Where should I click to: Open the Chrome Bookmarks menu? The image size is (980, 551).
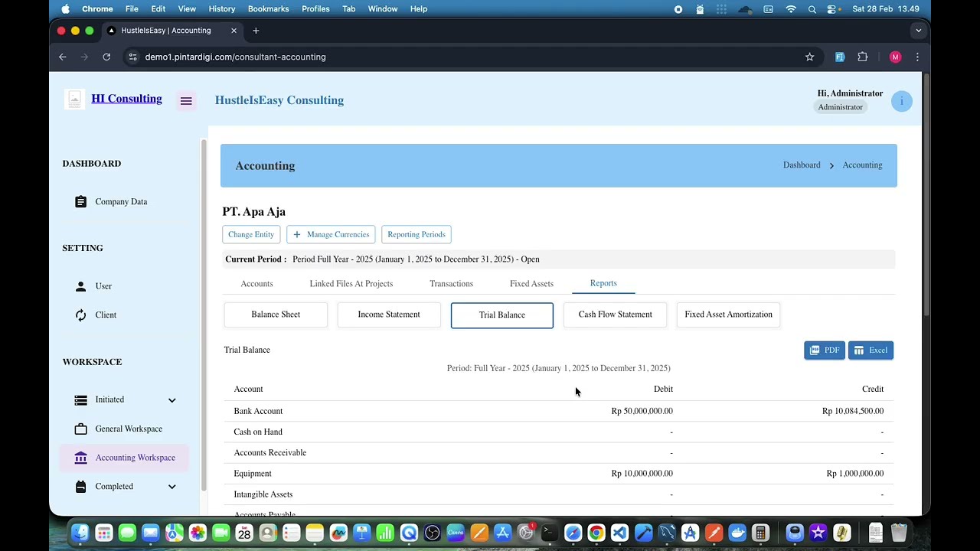point(268,9)
